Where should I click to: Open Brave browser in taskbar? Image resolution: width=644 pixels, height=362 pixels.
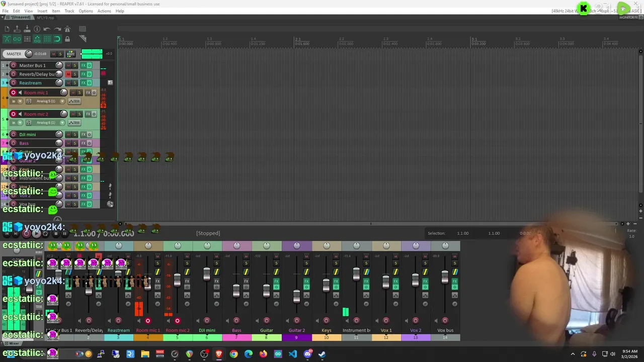tap(219, 354)
